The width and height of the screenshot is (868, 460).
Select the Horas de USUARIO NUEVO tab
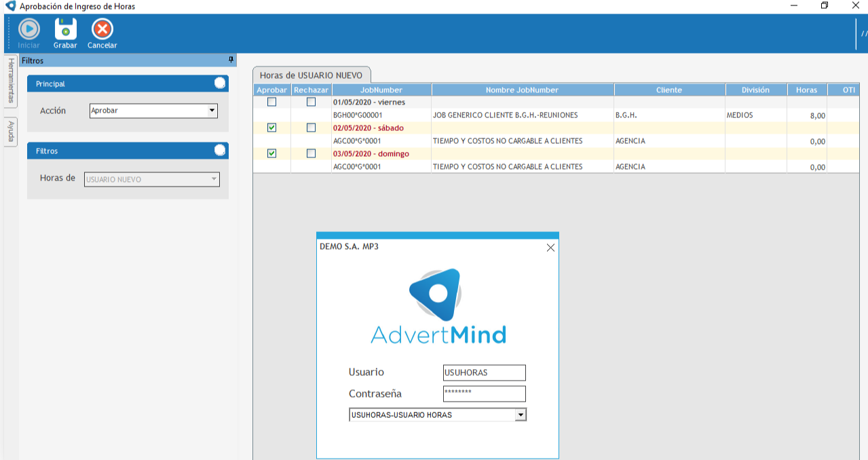tap(312, 75)
